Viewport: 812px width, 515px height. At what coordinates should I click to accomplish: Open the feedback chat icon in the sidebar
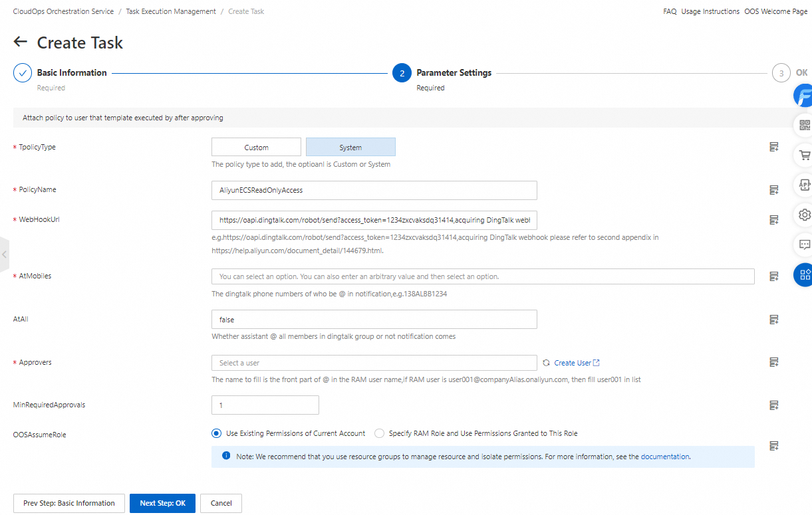[x=804, y=244]
